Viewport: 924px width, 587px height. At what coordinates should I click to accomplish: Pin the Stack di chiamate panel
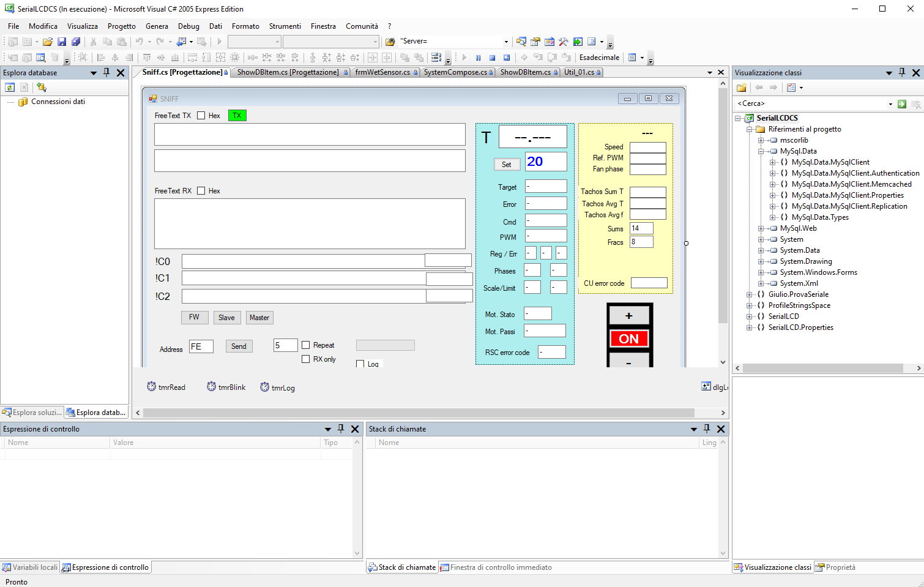click(x=707, y=428)
